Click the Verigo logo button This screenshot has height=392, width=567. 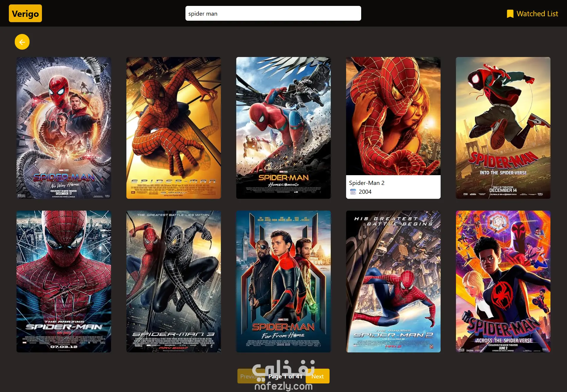point(25,14)
